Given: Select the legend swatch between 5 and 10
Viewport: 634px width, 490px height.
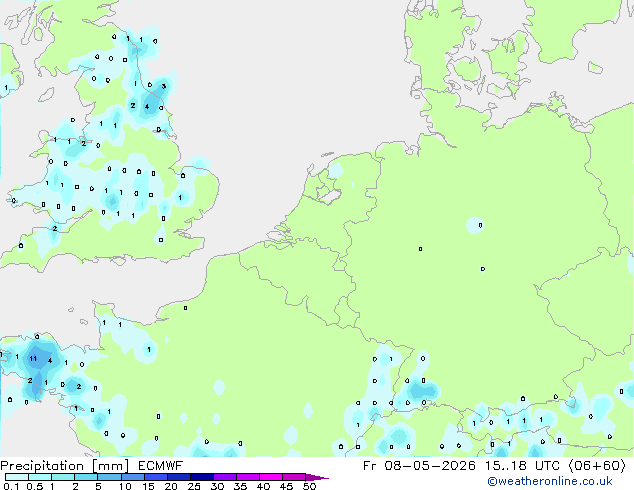Looking at the screenshot, I should 109,477.
